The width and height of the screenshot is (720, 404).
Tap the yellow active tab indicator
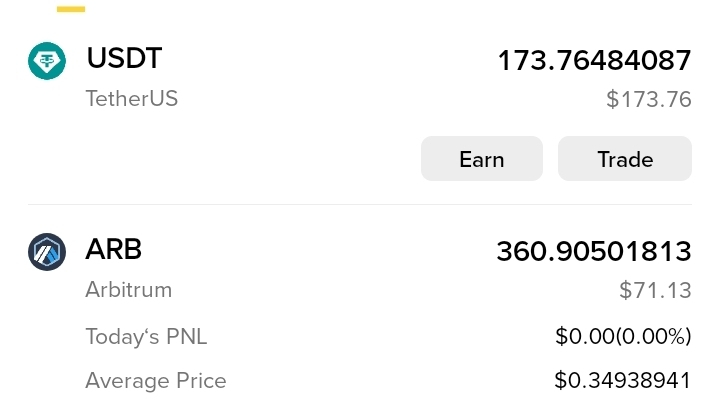click(x=71, y=9)
